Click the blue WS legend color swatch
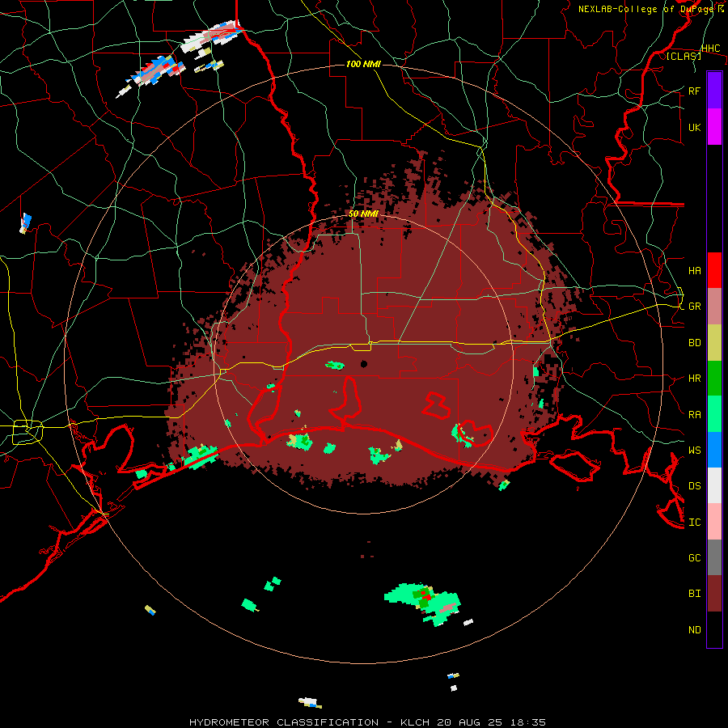Screen dimensions: 728x728 click(714, 450)
